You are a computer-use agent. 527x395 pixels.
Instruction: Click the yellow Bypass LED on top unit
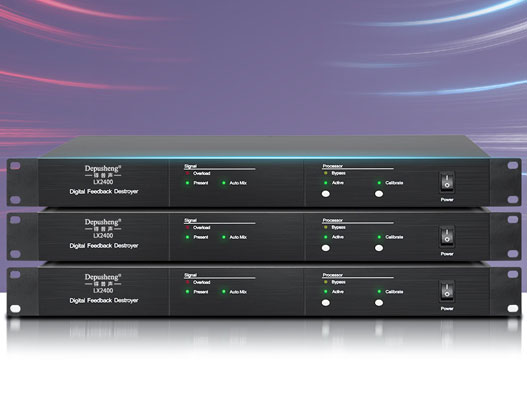click(x=325, y=173)
